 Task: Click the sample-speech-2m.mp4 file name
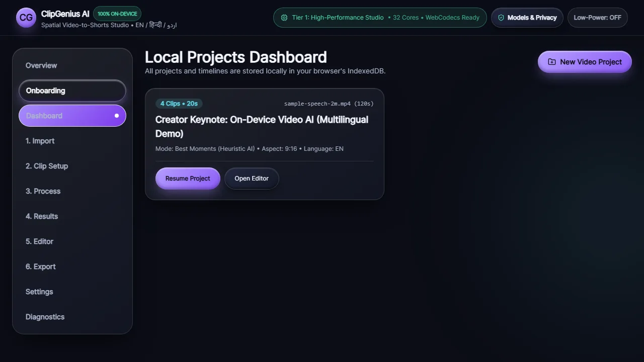click(329, 104)
